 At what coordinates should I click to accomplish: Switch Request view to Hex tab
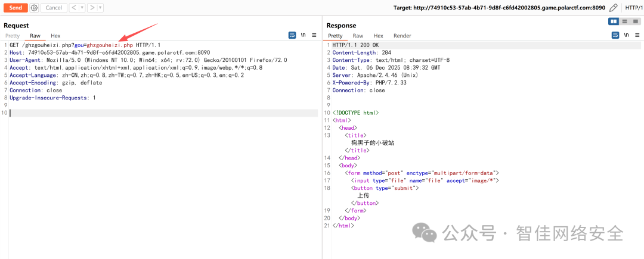click(x=55, y=36)
